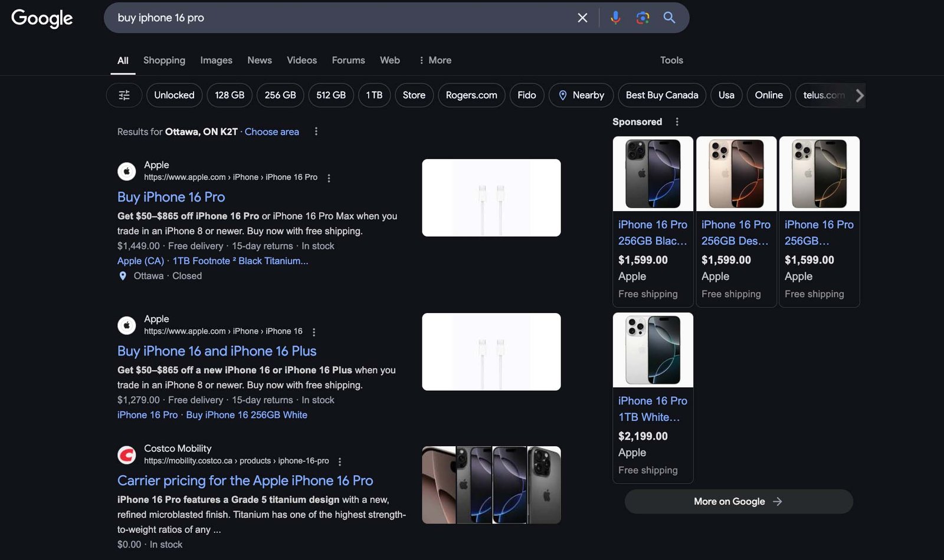Switch to the Shopping tab
The image size is (944, 560).
(164, 60)
